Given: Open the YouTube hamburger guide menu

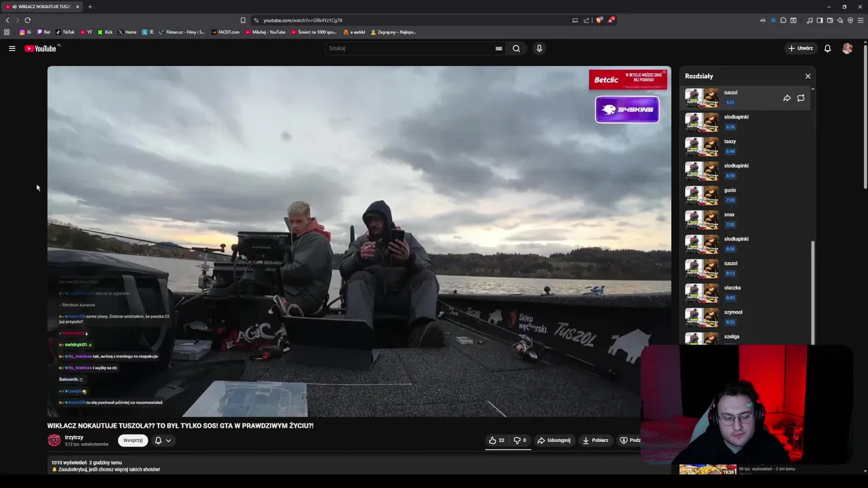Looking at the screenshot, I should tap(12, 48).
